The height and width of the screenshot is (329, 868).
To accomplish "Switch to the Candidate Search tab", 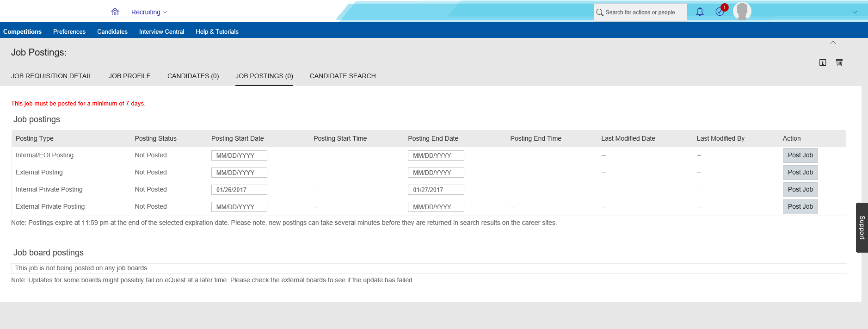I will click(343, 76).
